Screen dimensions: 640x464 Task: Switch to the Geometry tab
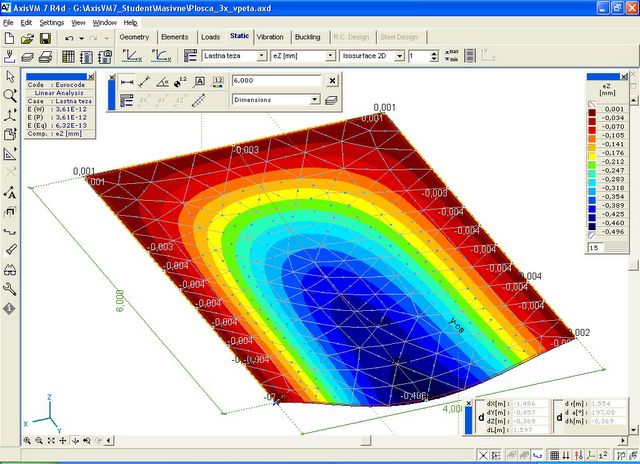point(134,37)
